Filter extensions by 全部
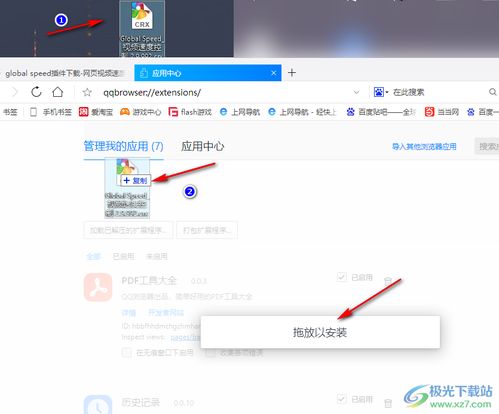The width and height of the screenshot is (499, 414). click(x=93, y=256)
